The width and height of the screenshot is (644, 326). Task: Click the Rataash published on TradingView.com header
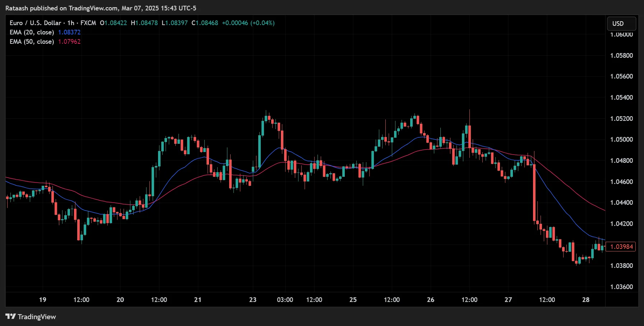pyautogui.click(x=101, y=8)
